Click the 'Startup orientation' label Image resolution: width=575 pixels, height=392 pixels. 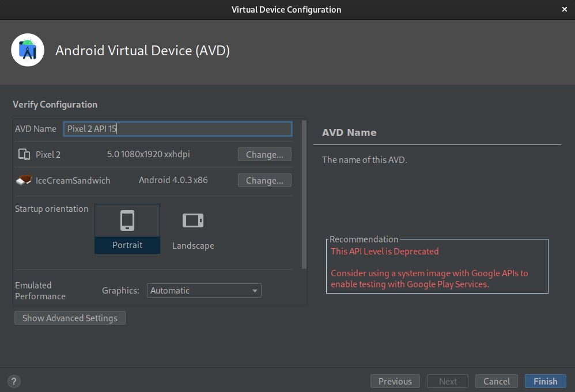pos(52,209)
